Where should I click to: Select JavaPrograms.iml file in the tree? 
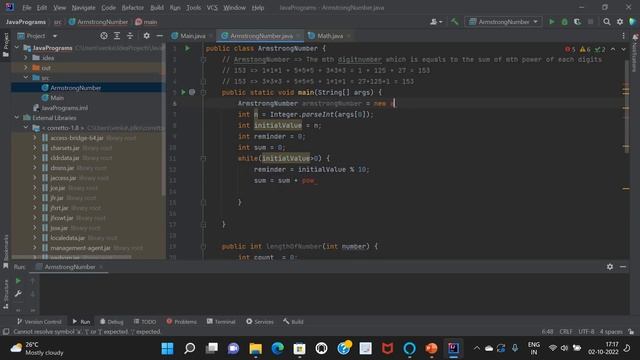tap(64, 108)
